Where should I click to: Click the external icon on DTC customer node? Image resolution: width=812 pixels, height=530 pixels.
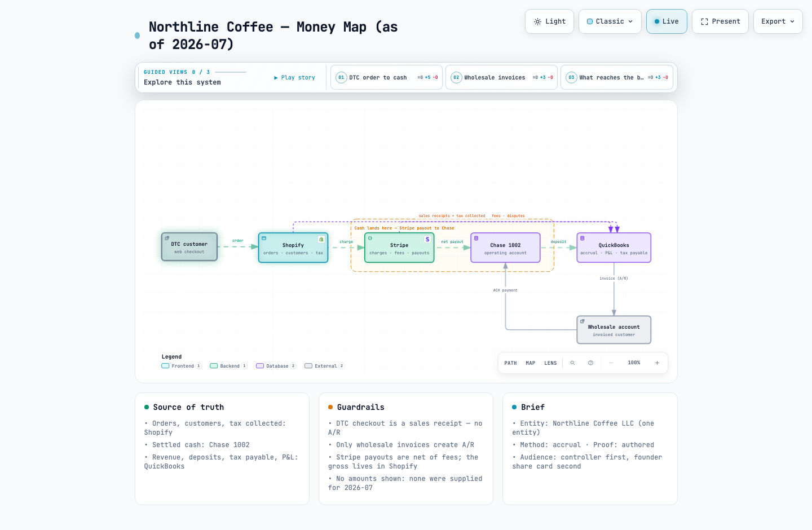[x=167, y=238]
